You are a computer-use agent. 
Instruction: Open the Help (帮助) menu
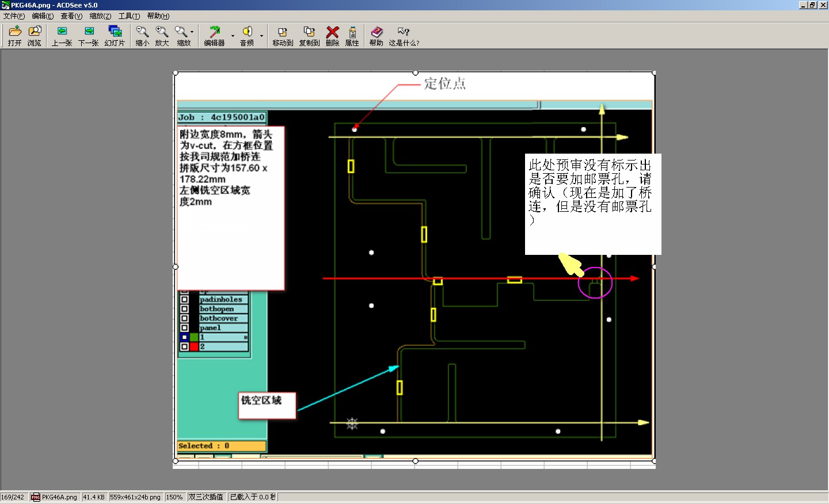(158, 16)
